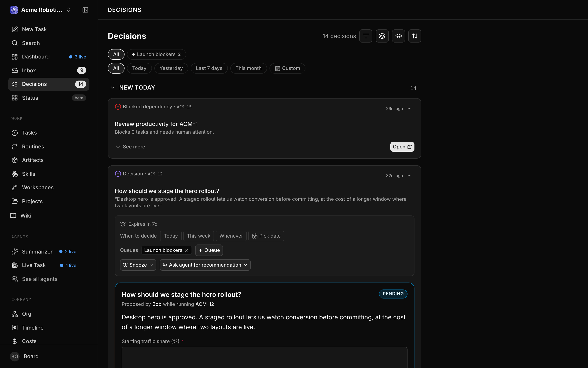The height and width of the screenshot is (368, 588).
Task: Click the ACM-15 task ID
Action: (184, 107)
